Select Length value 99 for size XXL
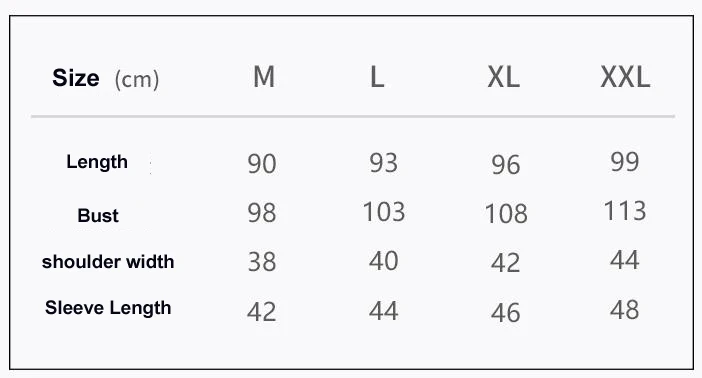The height and width of the screenshot is (378, 702). [x=625, y=162]
